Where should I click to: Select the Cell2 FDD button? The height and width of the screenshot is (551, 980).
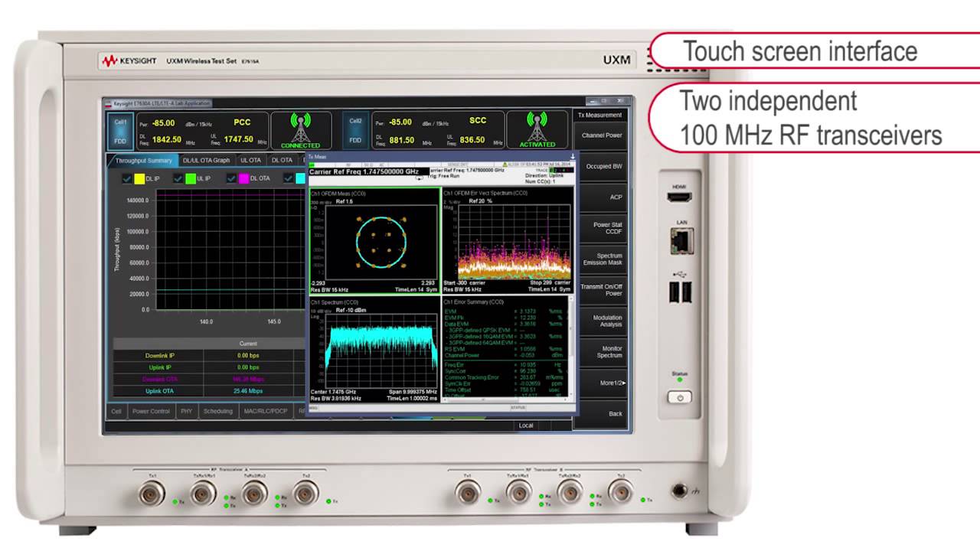355,131
